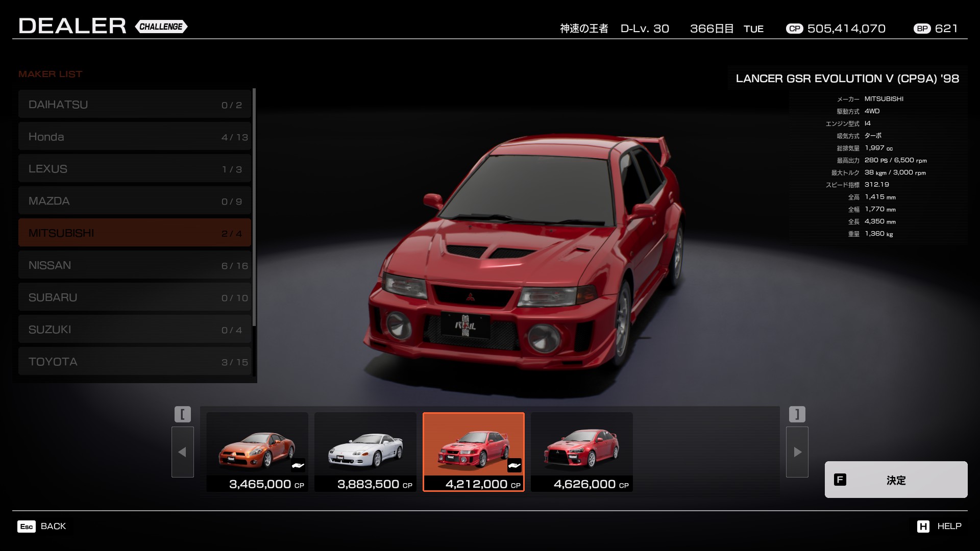Open HELP at the bottom right
The width and height of the screenshot is (980, 551).
point(949,527)
